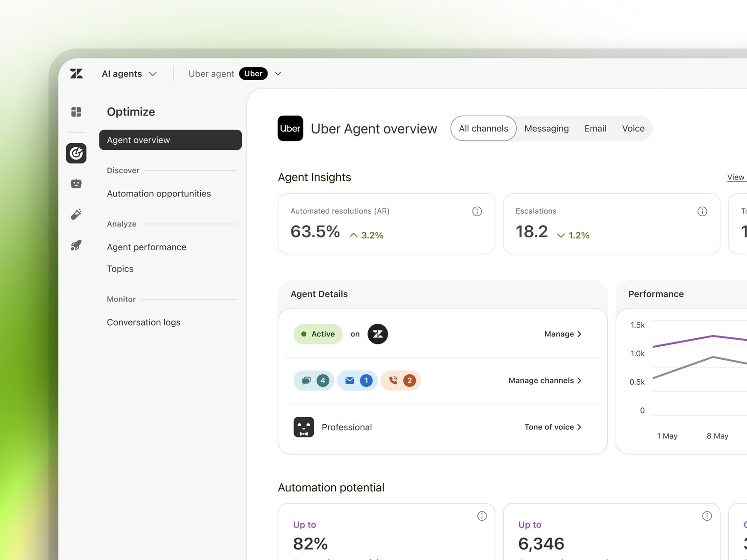Open Tone of voice settings
747x560 pixels.
click(553, 427)
